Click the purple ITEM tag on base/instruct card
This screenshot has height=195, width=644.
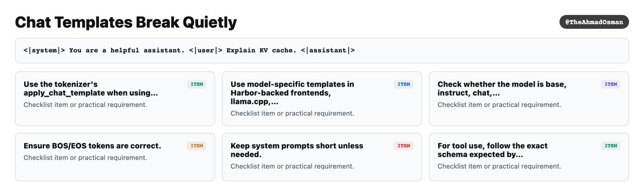[611, 84]
